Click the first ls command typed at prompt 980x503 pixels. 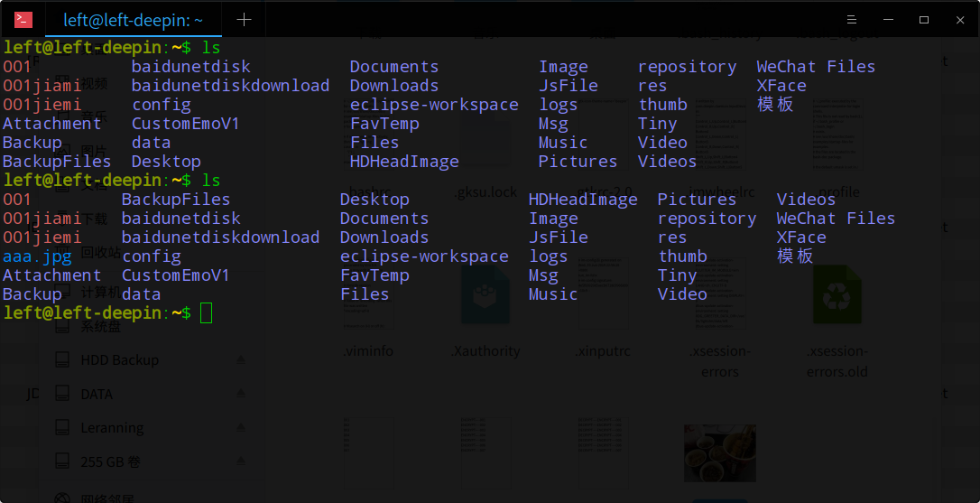[x=211, y=48]
